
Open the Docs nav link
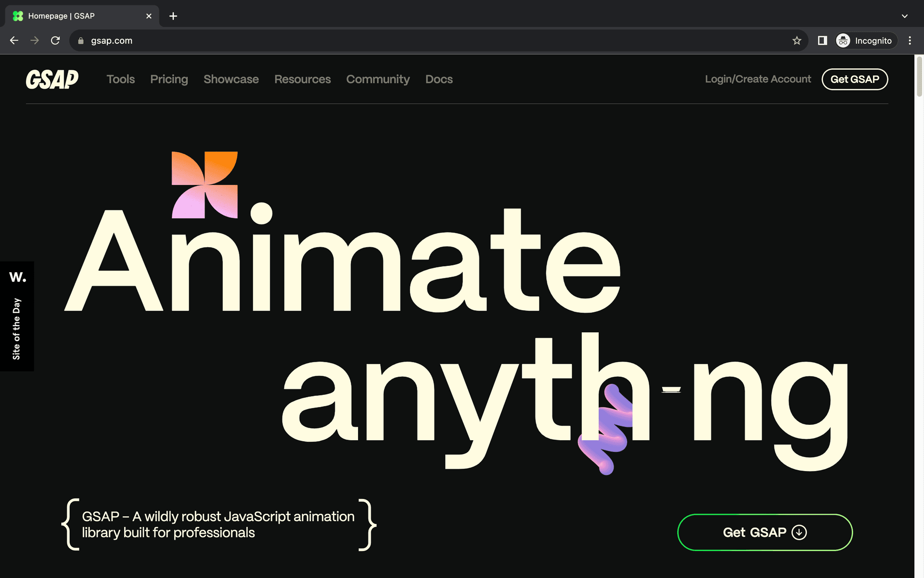[439, 79]
